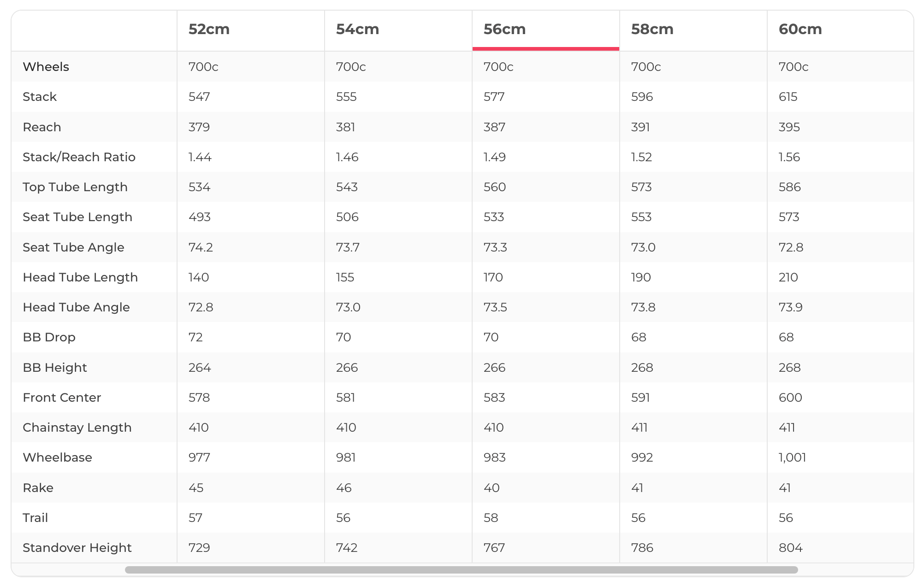The image size is (924, 586).
Task: Click the Head Tube Angle row label
Action: click(x=76, y=307)
